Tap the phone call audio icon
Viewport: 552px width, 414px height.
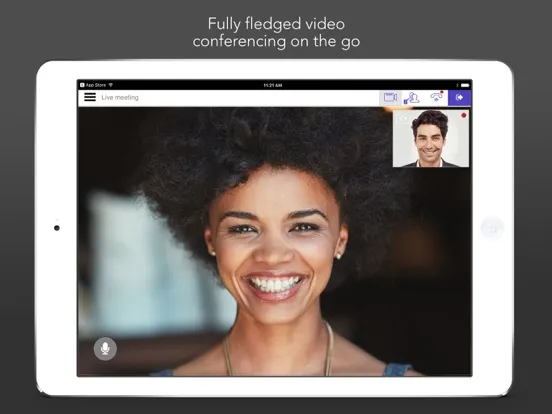click(x=437, y=97)
